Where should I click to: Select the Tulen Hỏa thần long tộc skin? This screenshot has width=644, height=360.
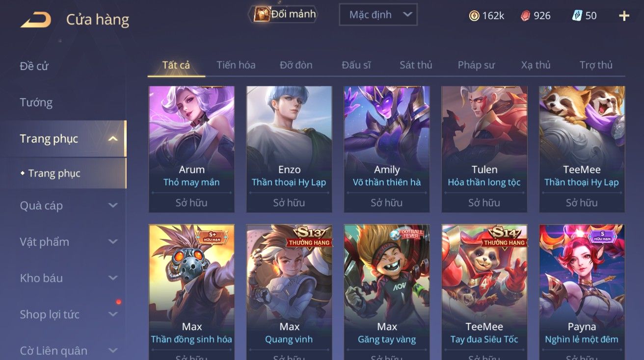[484, 149]
